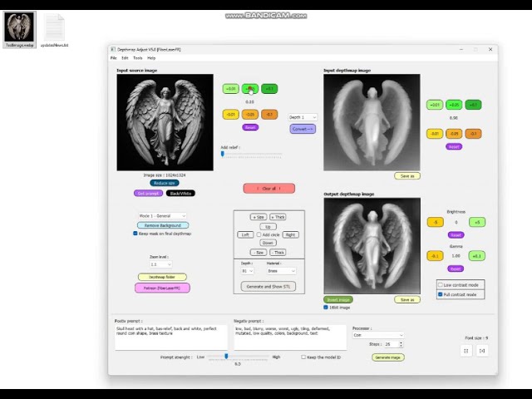Toggle Full contrast mode checkbox
This screenshot has height=399, width=532.
click(x=441, y=294)
